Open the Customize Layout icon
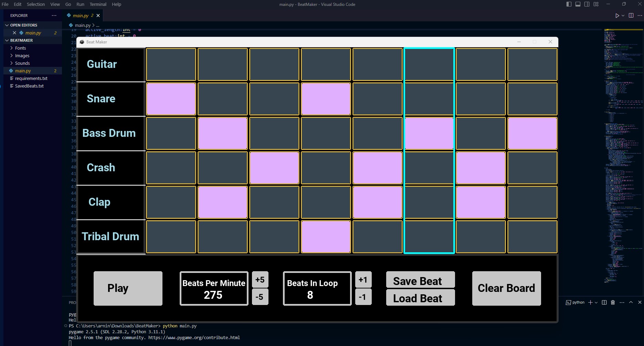The width and height of the screenshot is (644, 346). [596, 4]
